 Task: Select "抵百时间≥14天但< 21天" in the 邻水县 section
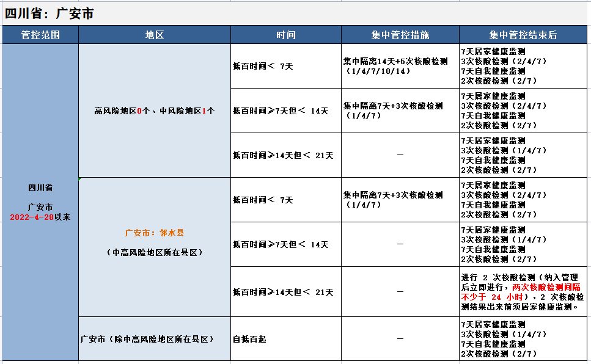tap(285, 292)
